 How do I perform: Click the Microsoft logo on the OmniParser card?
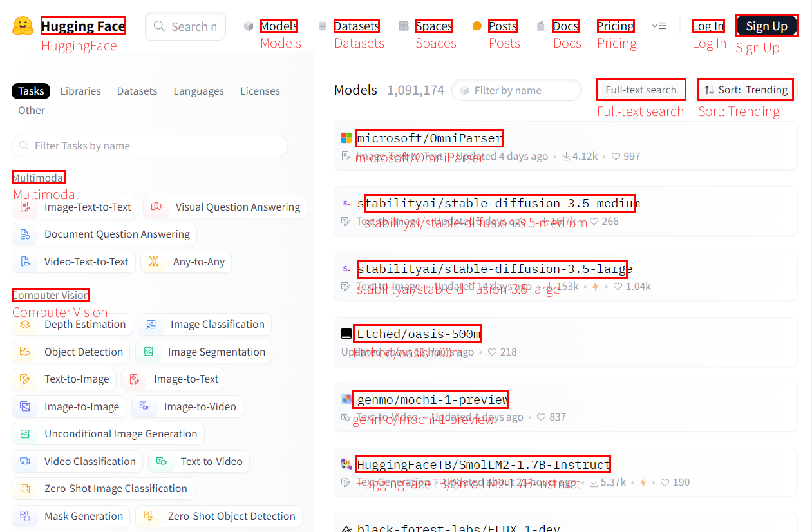point(346,138)
